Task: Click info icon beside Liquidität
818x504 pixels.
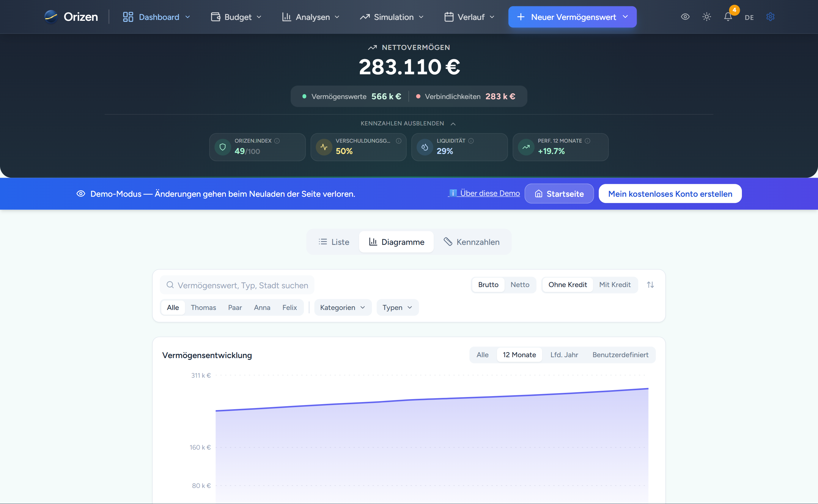Action: point(471,141)
